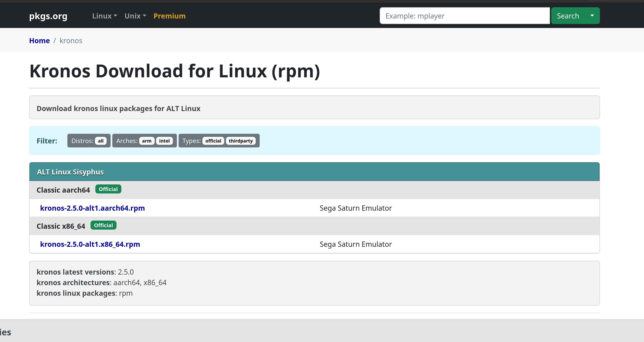Image resolution: width=644 pixels, height=342 pixels.
Task: Expand the Unix dropdown menu
Action: [x=135, y=16]
